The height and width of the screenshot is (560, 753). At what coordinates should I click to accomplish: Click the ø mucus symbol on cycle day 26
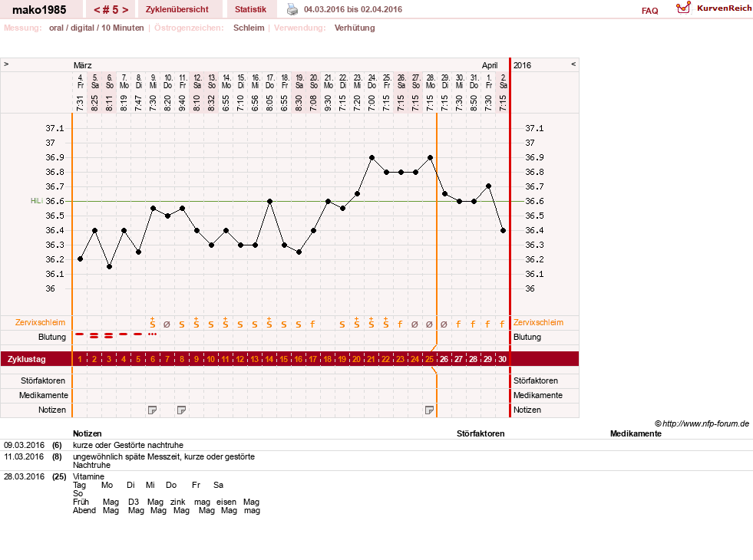(x=444, y=324)
